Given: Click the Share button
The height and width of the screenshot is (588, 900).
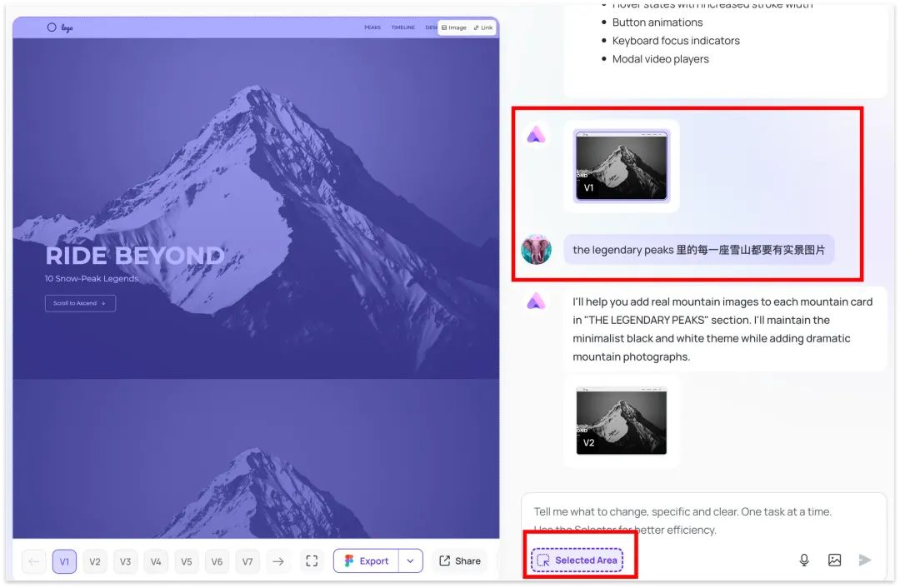Looking at the screenshot, I should pos(460,561).
